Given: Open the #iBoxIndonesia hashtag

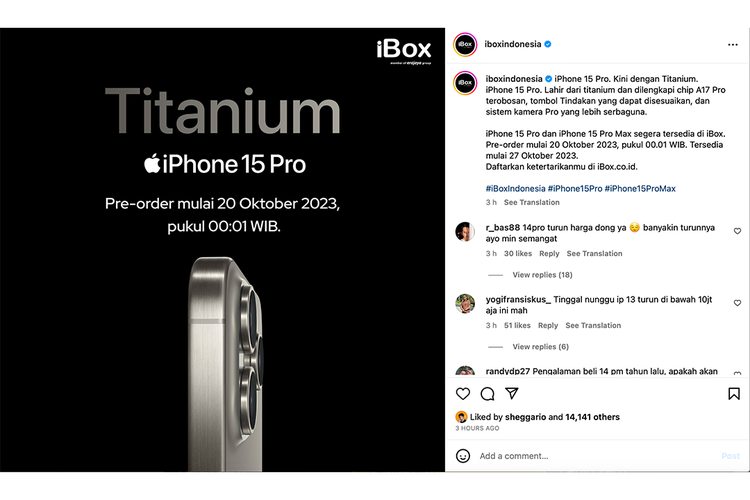Looking at the screenshot, I should [515, 189].
